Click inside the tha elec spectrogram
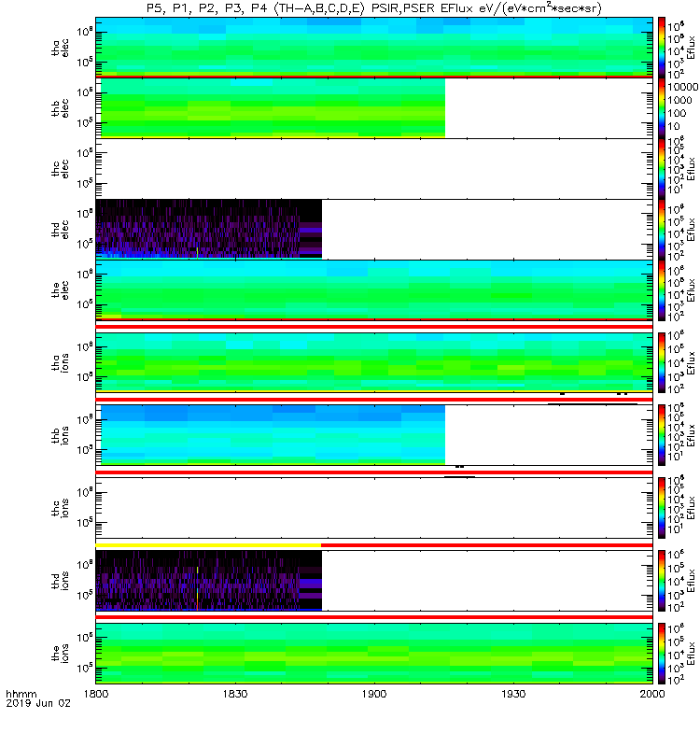 374,46
